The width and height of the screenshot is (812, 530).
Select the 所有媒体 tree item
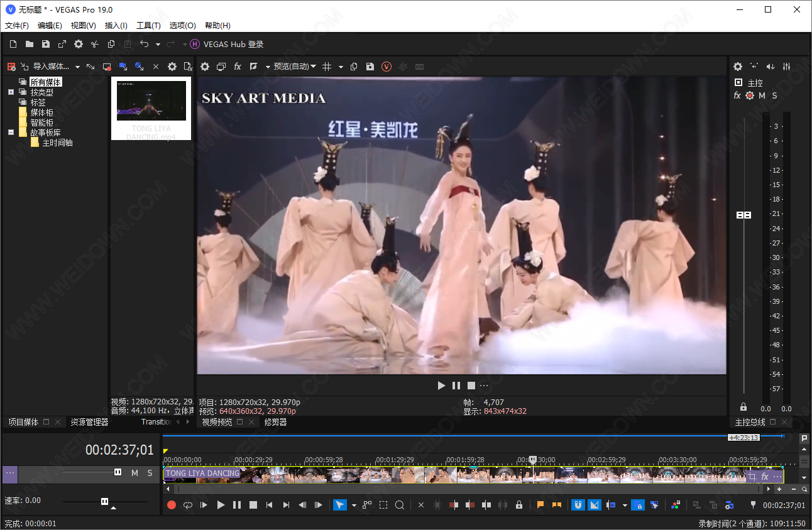pyautogui.click(x=46, y=82)
